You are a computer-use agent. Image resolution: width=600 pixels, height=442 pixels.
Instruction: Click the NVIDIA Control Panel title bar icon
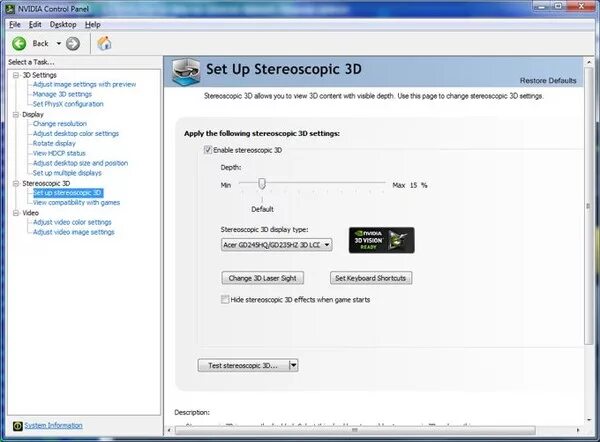pos(10,9)
